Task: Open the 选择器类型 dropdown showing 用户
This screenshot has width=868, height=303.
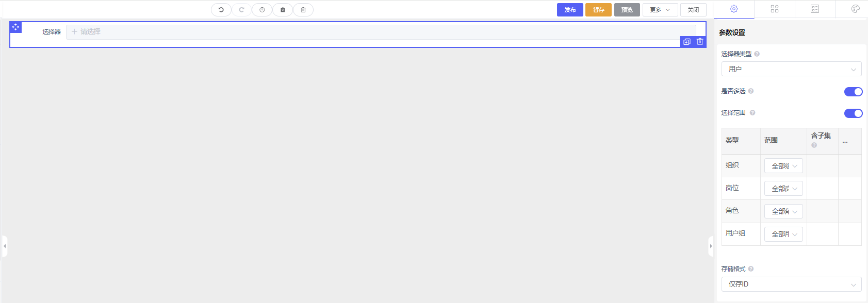Action: pyautogui.click(x=791, y=69)
